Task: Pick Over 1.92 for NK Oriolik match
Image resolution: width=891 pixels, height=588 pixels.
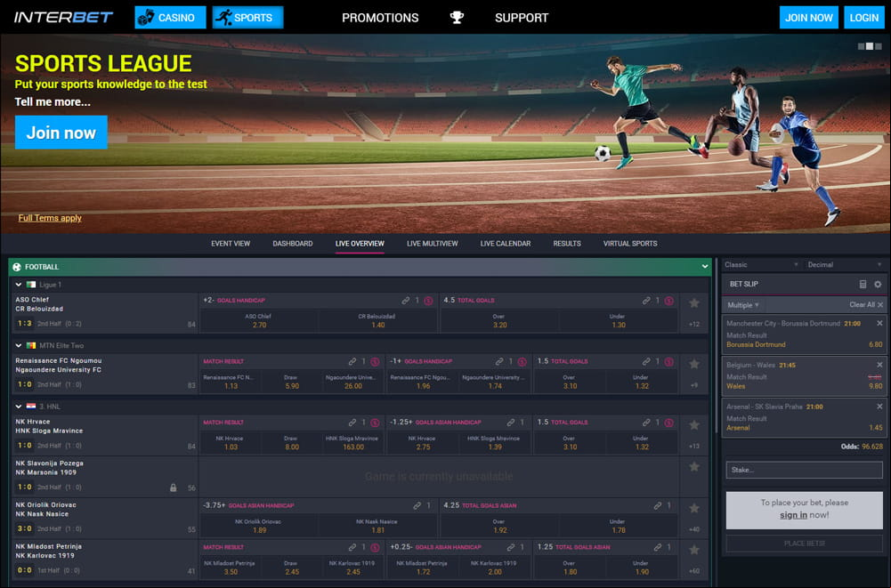Action: (x=499, y=526)
